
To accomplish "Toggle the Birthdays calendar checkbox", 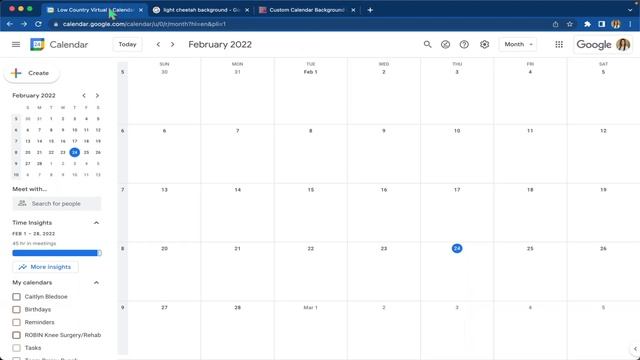I will [x=16, y=309].
